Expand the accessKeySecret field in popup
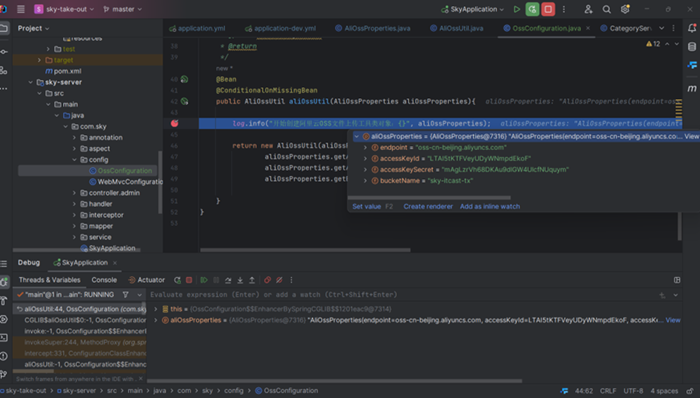This screenshot has width=700, height=398. [365, 170]
